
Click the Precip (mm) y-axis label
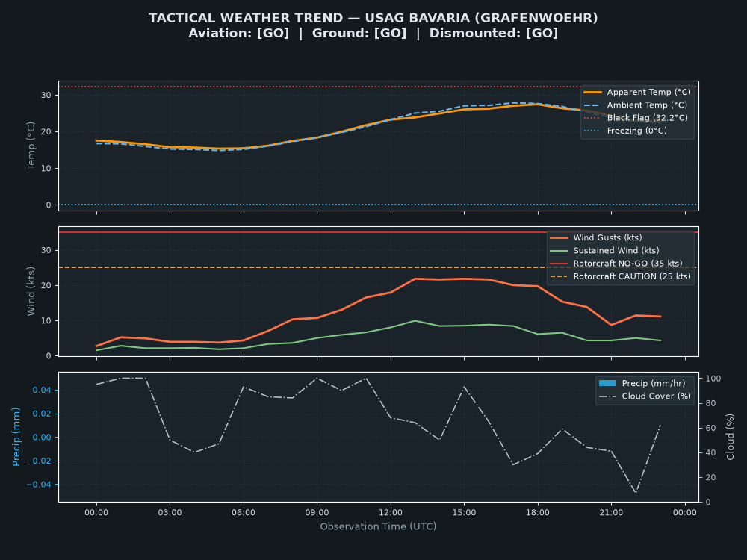point(16,437)
